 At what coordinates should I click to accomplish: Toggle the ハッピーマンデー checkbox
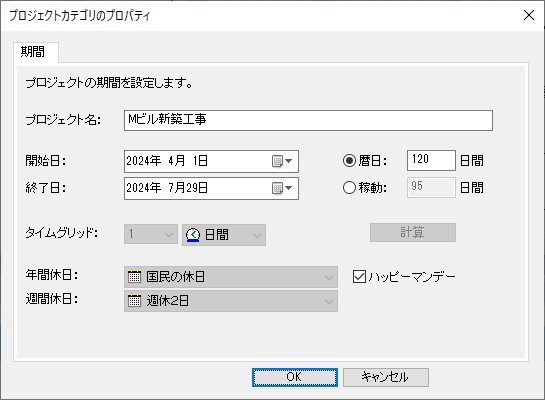pos(359,277)
